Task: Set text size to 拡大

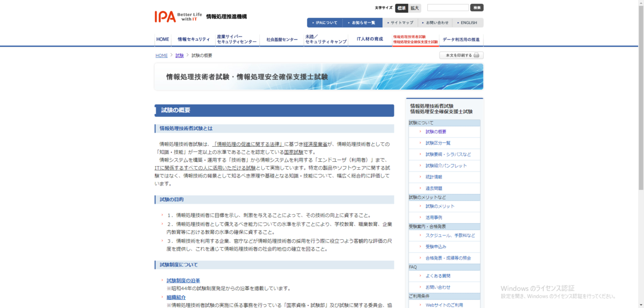Action: click(x=415, y=8)
